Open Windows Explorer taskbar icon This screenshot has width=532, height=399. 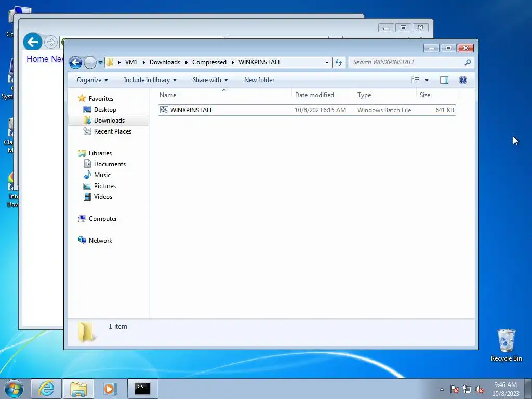coord(78,389)
